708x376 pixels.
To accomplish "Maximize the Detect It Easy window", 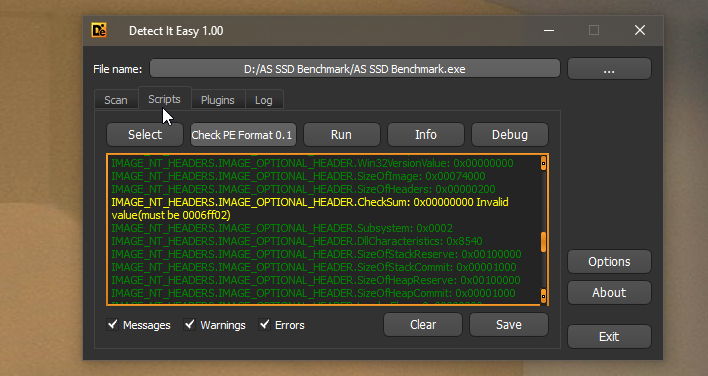I will [594, 30].
